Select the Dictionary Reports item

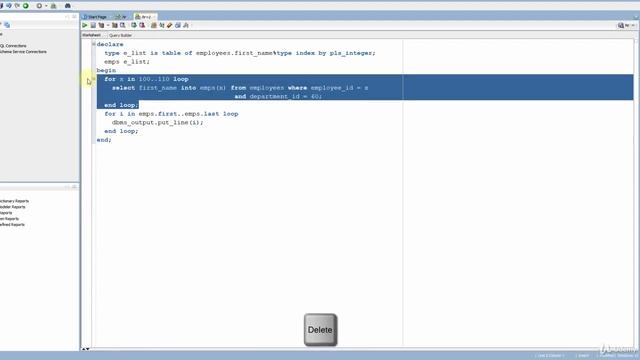pos(14,201)
